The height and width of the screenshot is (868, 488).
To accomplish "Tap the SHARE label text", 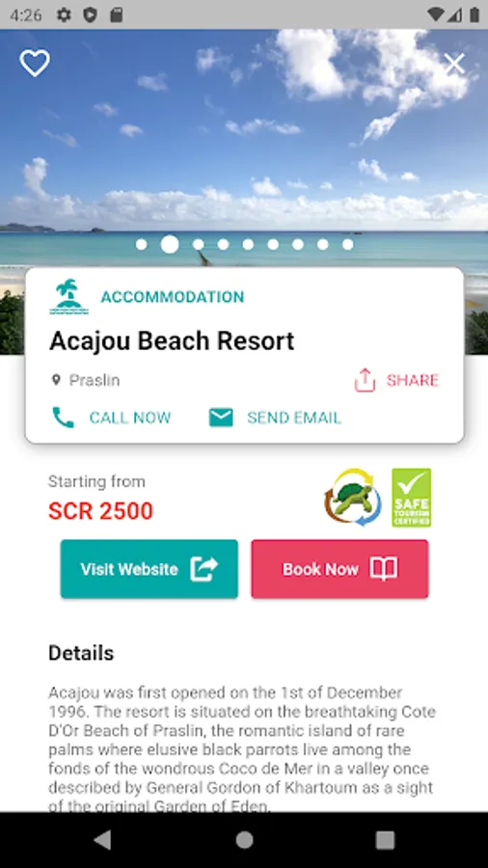I will click(x=412, y=380).
